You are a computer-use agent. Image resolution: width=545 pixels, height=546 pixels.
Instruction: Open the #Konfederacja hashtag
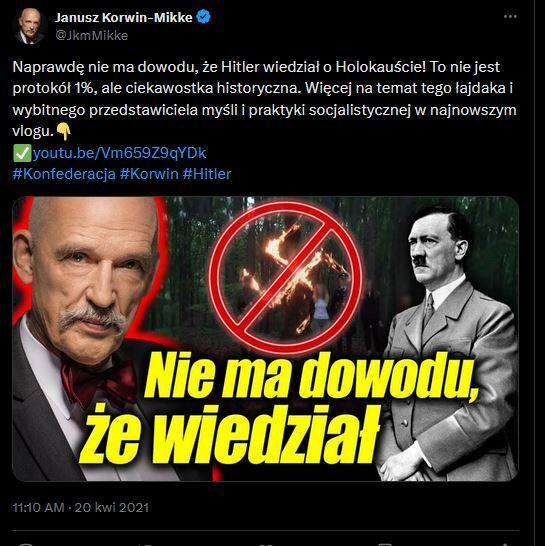64,174
